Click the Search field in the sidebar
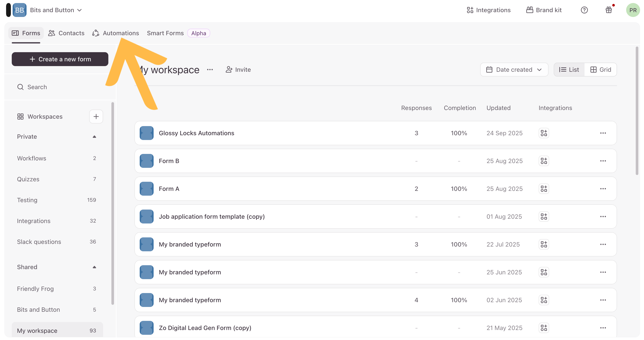This screenshot has width=644, height=340. (x=60, y=87)
